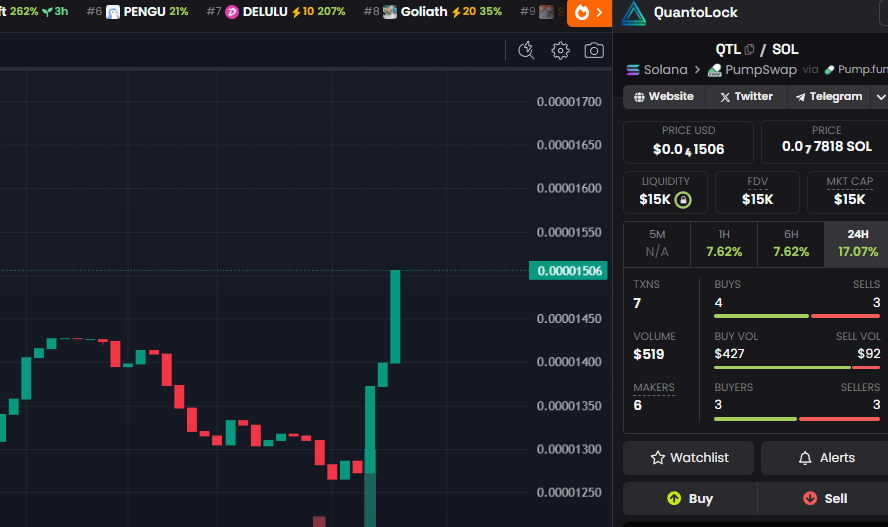The width and height of the screenshot is (888, 527).
Task: Click the 0.00001250 price axis label
Action: pyautogui.click(x=569, y=492)
